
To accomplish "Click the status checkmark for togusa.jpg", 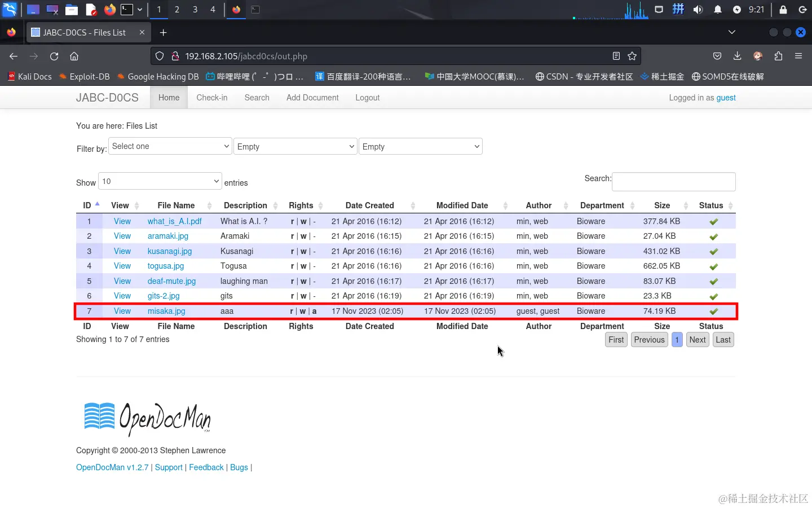I will (x=713, y=266).
